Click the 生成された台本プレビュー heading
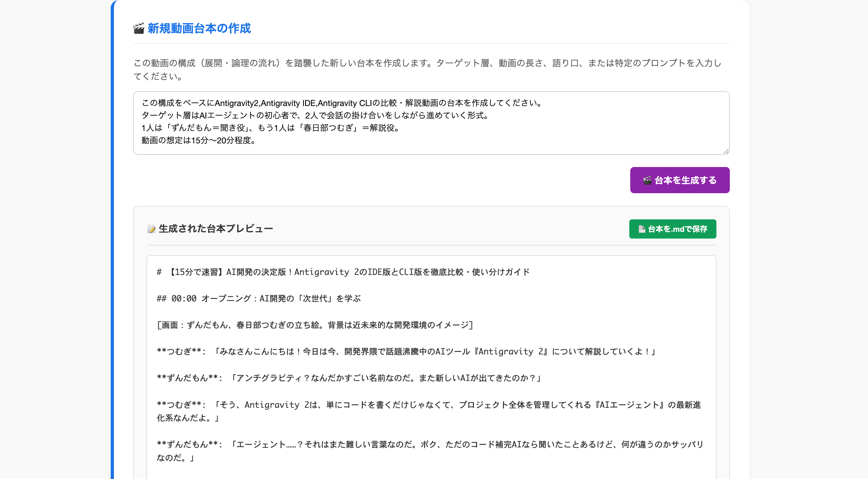This screenshot has width=868, height=479. tap(216, 229)
